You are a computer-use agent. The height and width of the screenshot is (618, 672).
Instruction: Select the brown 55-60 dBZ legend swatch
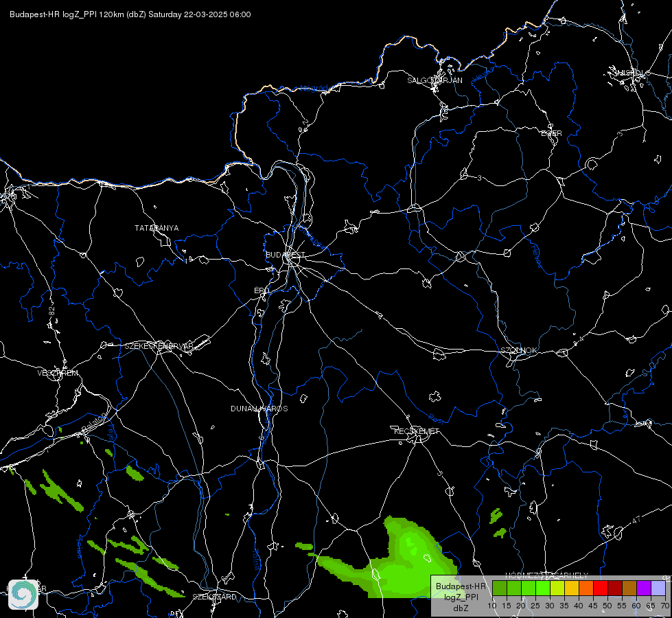point(629,588)
